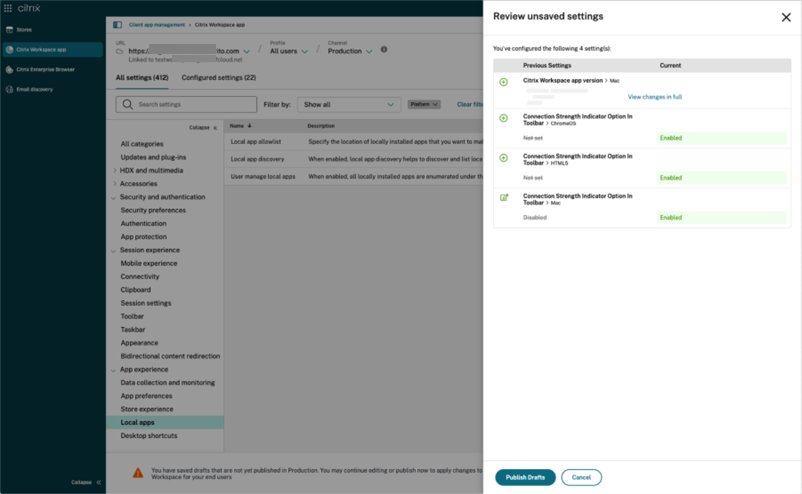The image size is (802, 494).
Task: Select Clipboard category
Action: pyautogui.click(x=136, y=290)
